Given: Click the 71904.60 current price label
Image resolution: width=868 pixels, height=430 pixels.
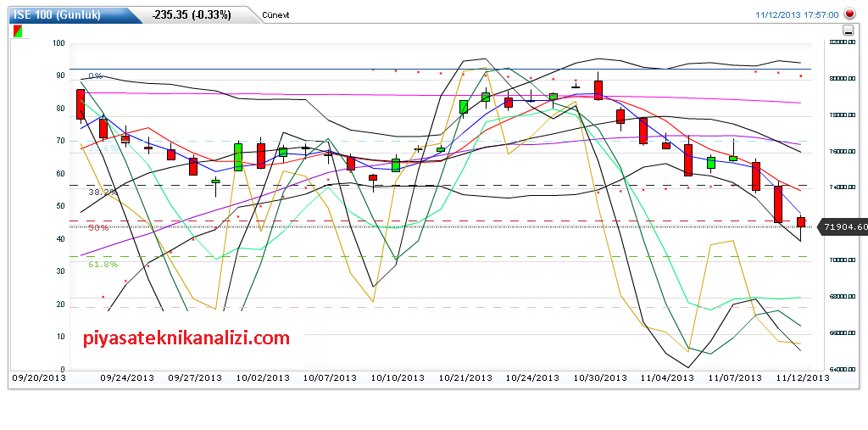Looking at the screenshot, I should tap(845, 227).
